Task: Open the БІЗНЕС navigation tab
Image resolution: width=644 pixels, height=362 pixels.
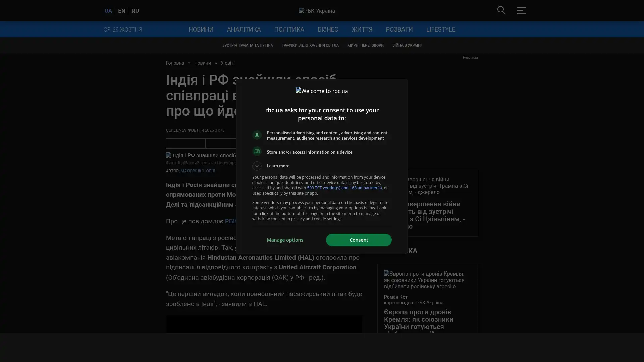Action: tap(327, 29)
